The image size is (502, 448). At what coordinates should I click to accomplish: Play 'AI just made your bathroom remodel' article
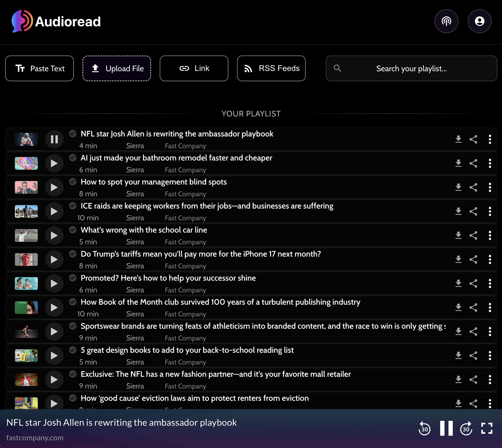coord(54,163)
